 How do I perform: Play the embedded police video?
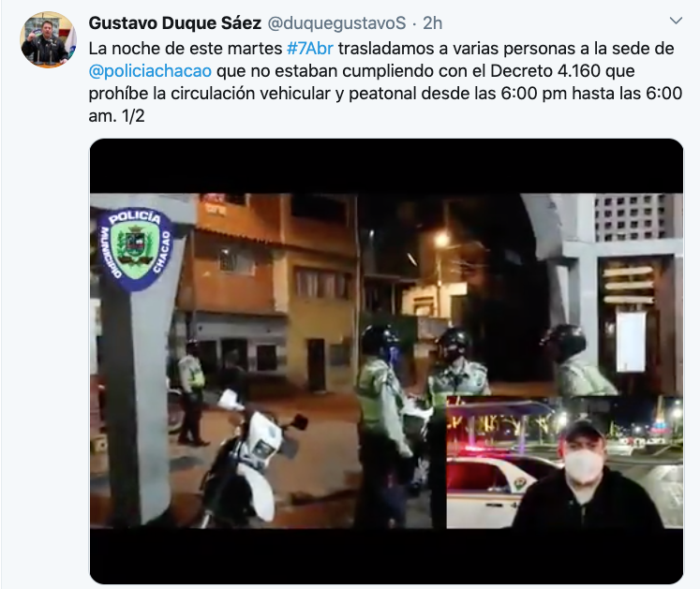coord(386,361)
